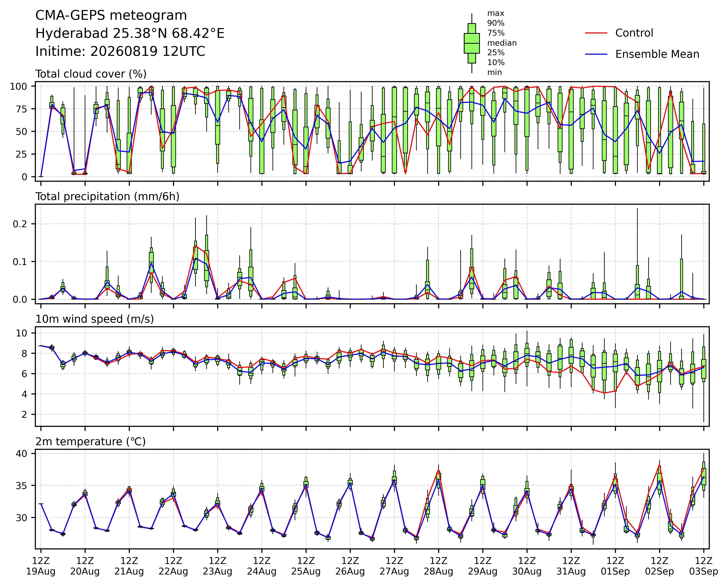
Task: Click the 12Z 19Aug time axis label
Action: 41,567
